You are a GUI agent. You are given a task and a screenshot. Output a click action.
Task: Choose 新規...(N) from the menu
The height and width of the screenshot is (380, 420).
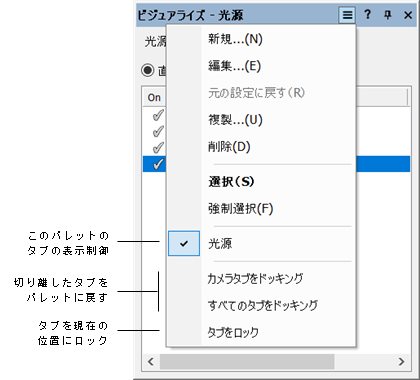[x=262, y=39]
